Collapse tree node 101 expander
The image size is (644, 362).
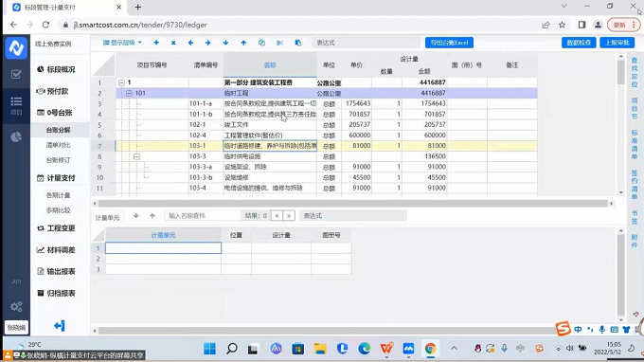tap(129, 93)
